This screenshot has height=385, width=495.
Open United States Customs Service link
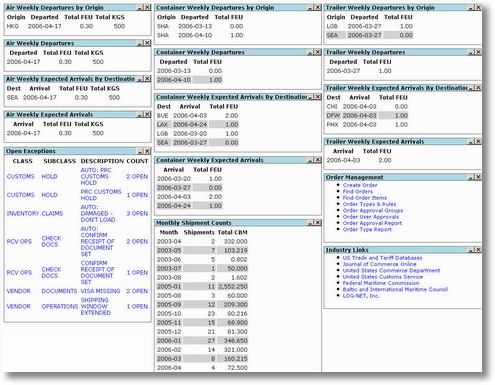tap(383, 277)
